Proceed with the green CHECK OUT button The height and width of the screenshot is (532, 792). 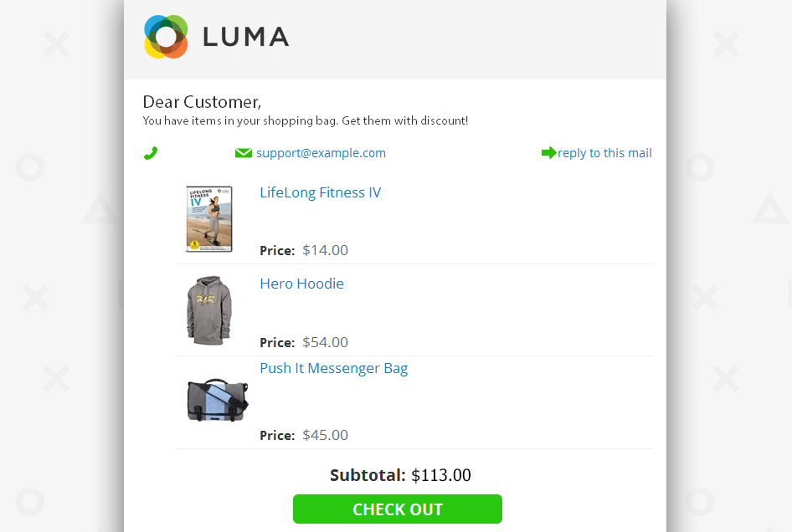tap(398, 509)
